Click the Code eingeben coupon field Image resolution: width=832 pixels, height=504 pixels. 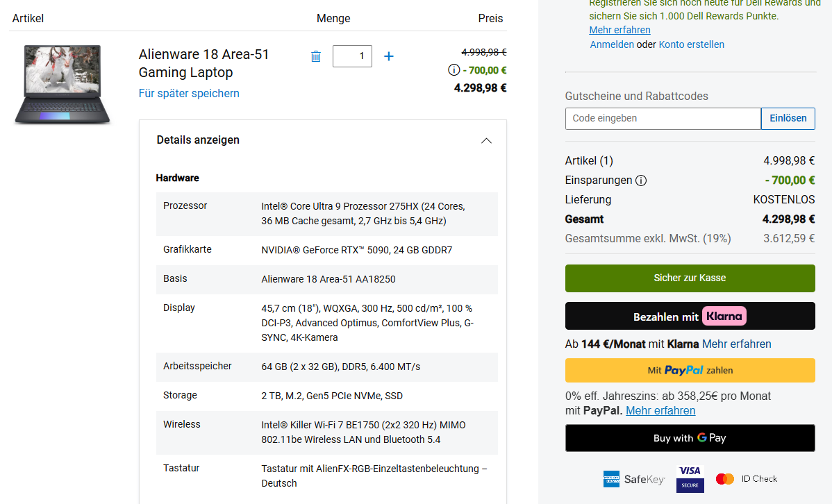(x=663, y=119)
